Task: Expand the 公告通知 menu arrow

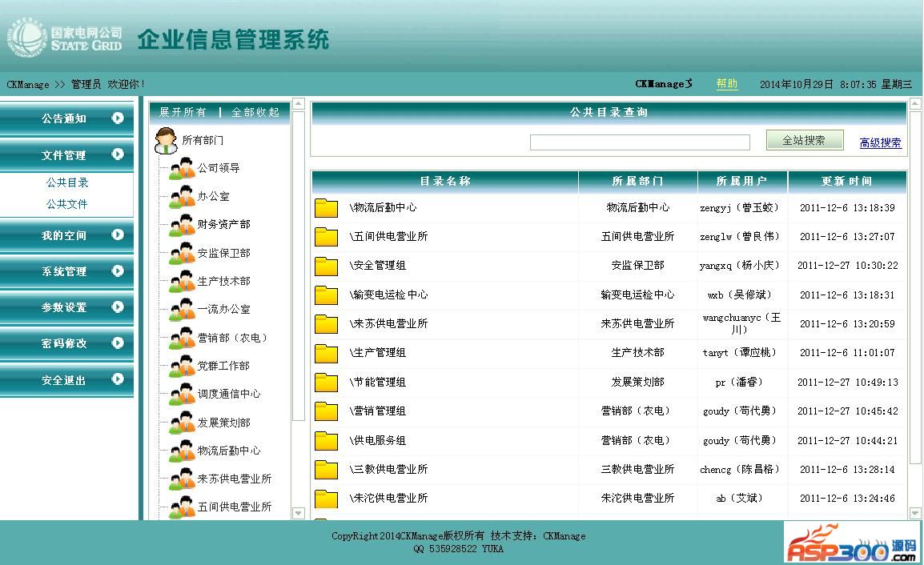Action: click(118, 118)
